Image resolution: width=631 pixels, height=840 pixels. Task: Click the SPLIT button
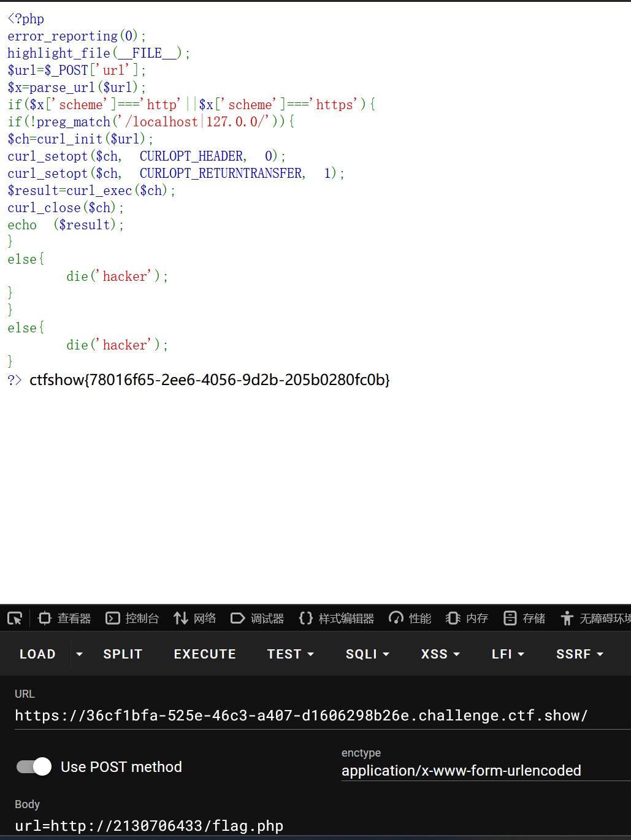[123, 654]
